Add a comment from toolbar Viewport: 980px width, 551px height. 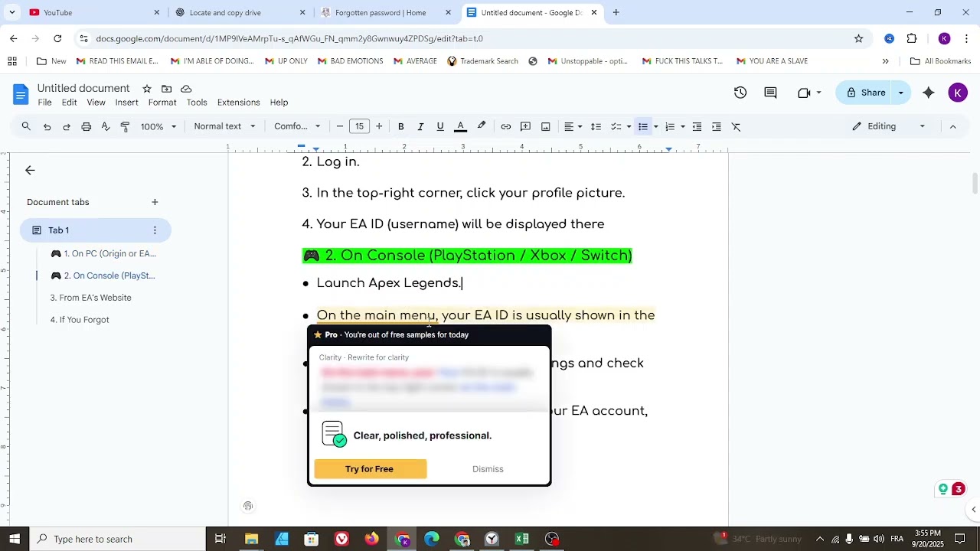(526, 126)
